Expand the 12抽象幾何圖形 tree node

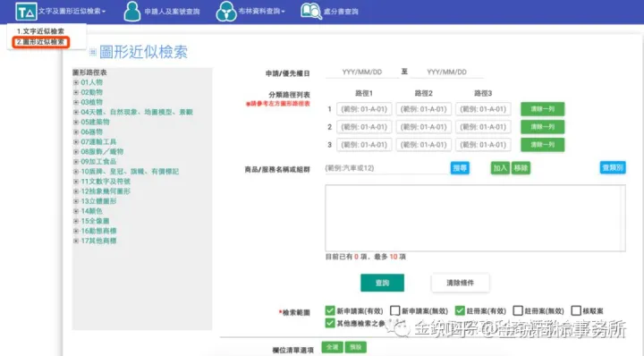(76, 191)
